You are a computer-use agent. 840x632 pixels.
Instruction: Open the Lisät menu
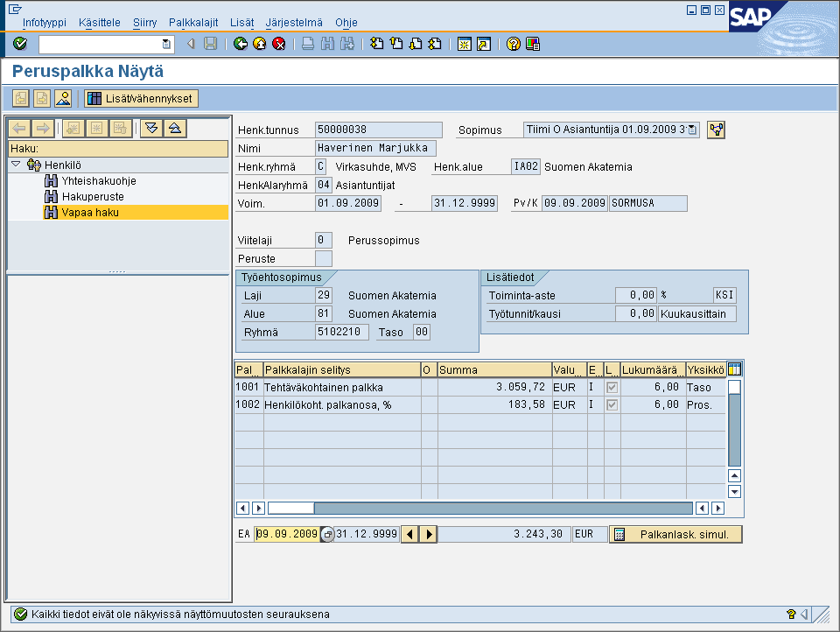(242, 23)
